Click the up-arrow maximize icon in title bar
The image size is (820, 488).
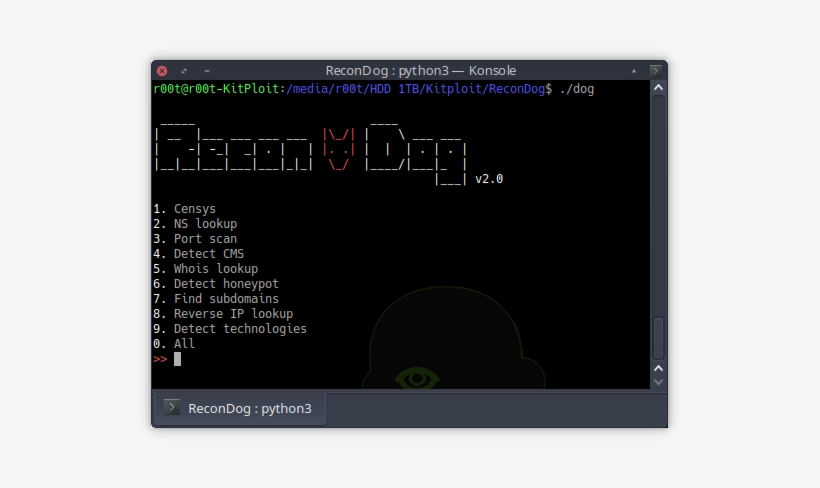633,71
